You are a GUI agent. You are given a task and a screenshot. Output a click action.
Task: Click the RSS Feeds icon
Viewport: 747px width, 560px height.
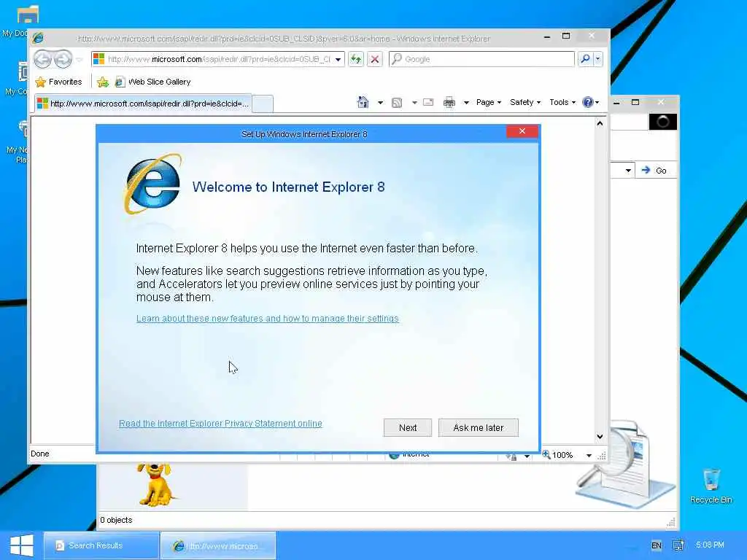pyautogui.click(x=397, y=102)
